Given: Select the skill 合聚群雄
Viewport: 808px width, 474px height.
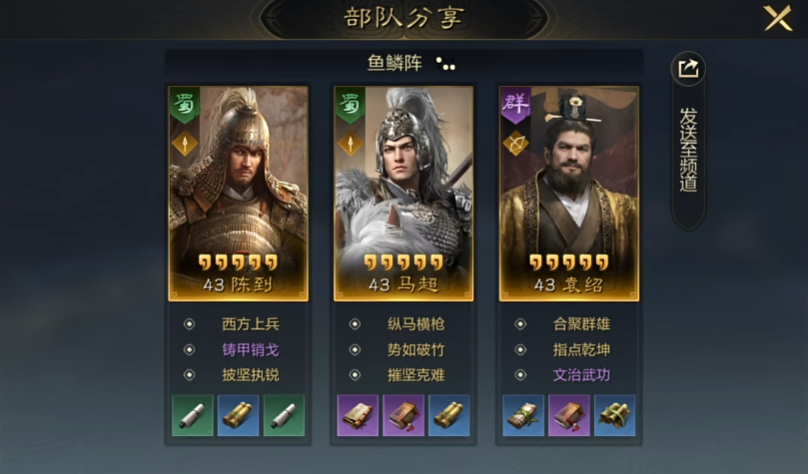Looking at the screenshot, I should click(x=581, y=324).
